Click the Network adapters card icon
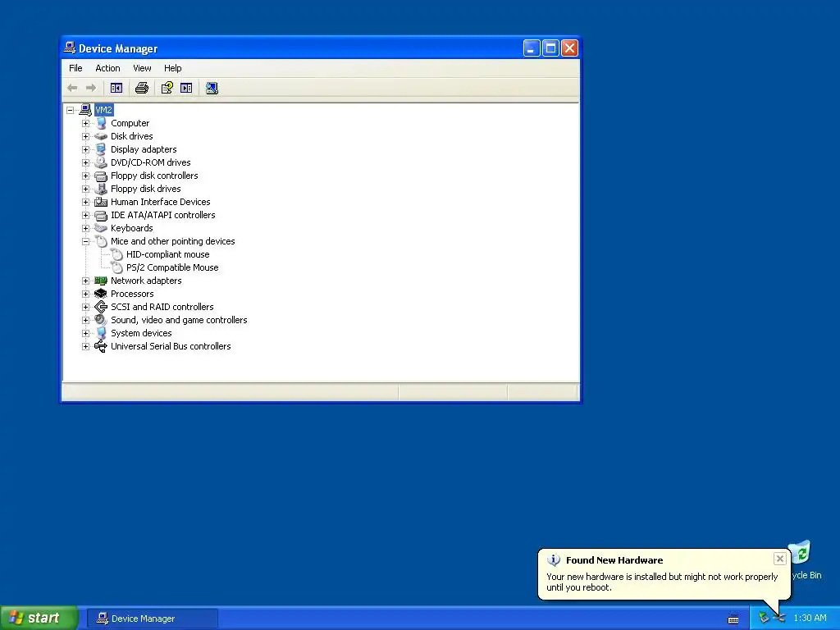This screenshot has width=840, height=630. click(x=101, y=281)
